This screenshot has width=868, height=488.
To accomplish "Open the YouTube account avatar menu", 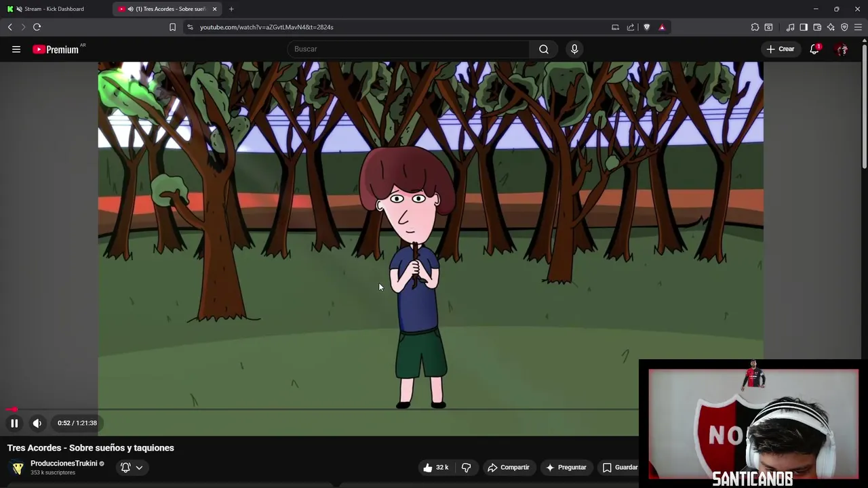I will point(842,49).
